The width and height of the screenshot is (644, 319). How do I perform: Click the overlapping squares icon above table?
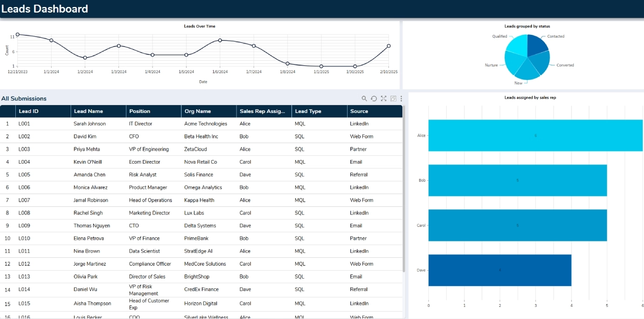(393, 99)
